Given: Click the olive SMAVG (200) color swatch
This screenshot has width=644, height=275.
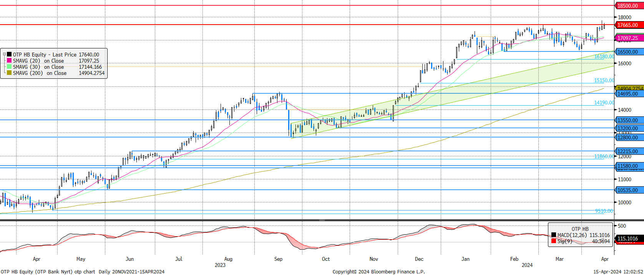Looking at the screenshot, I should pyautogui.click(x=9, y=73).
